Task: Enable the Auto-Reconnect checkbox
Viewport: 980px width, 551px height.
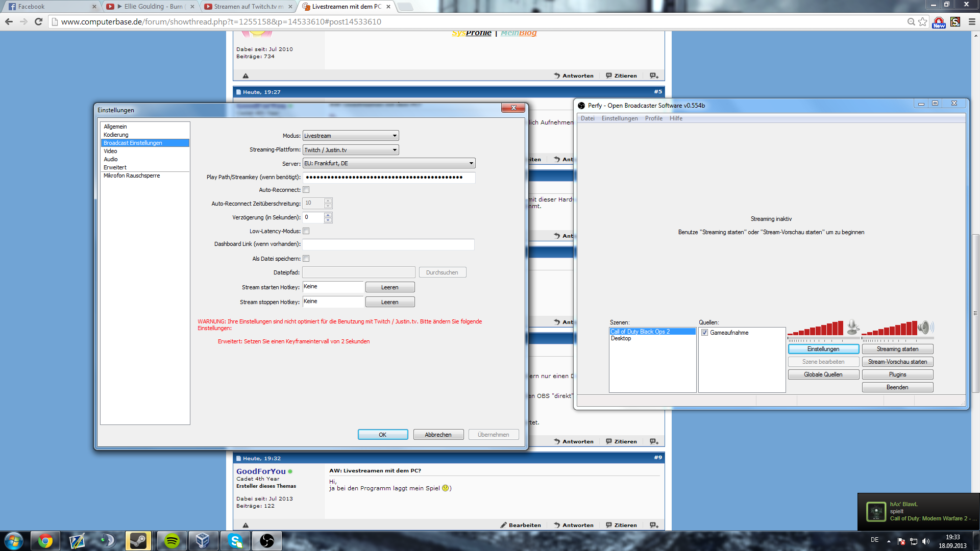Action: 306,190
